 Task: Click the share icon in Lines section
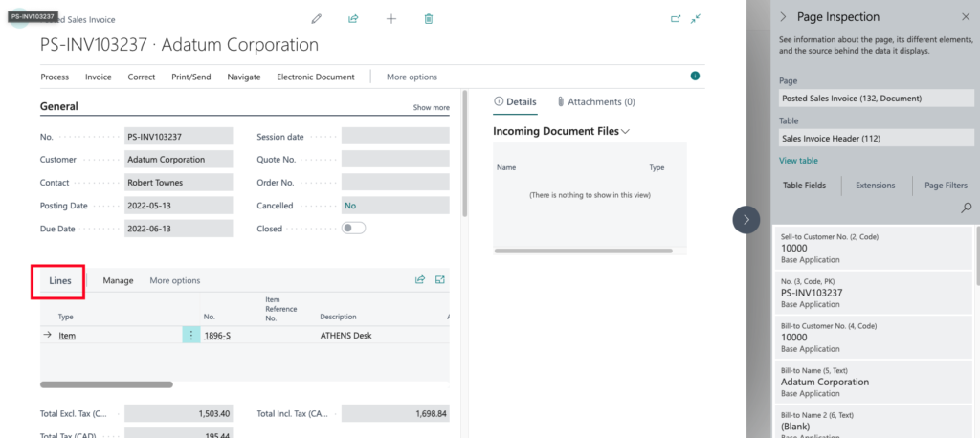(420, 280)
